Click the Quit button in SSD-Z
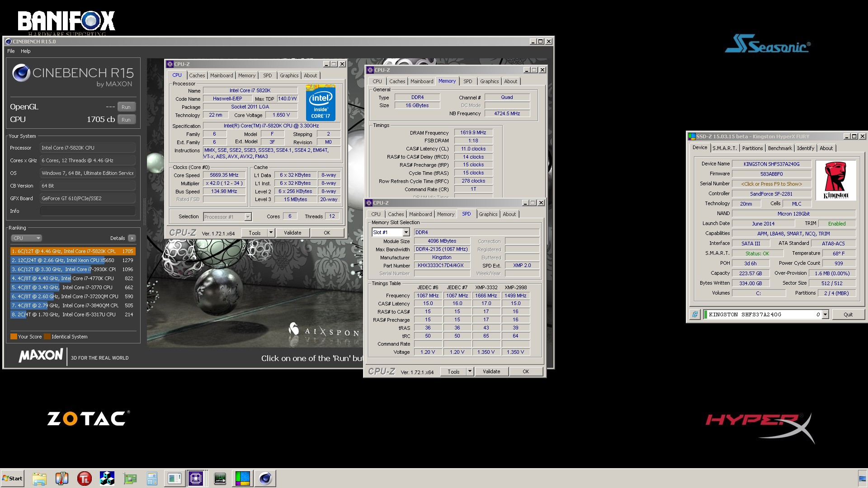This screenshot has width=868, height=488. [848, 314]
